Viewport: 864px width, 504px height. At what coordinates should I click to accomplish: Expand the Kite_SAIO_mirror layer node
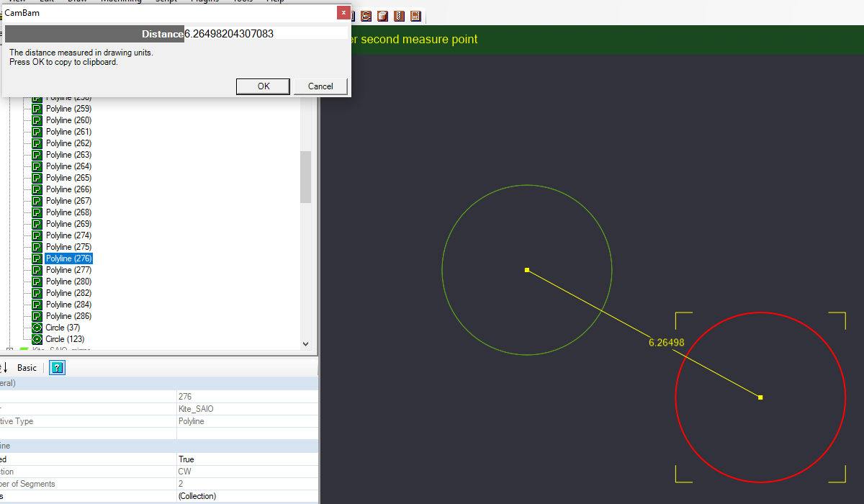coord(9,351)
